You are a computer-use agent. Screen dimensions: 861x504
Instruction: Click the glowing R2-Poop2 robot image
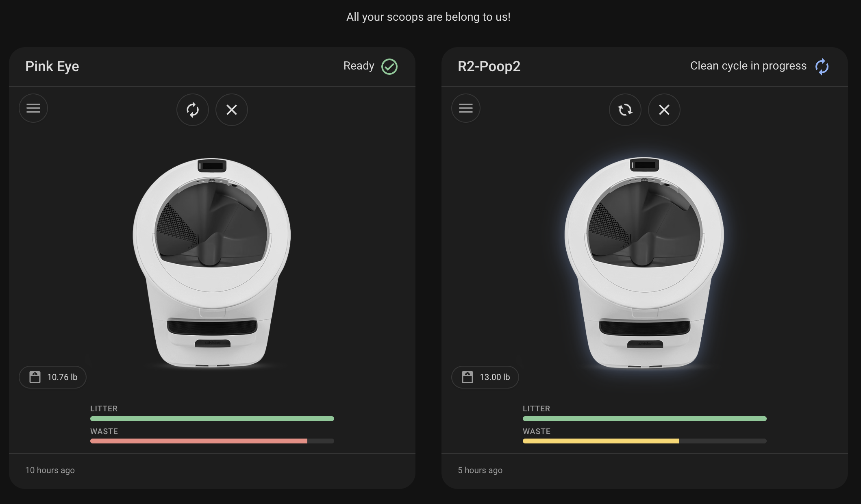644,262
